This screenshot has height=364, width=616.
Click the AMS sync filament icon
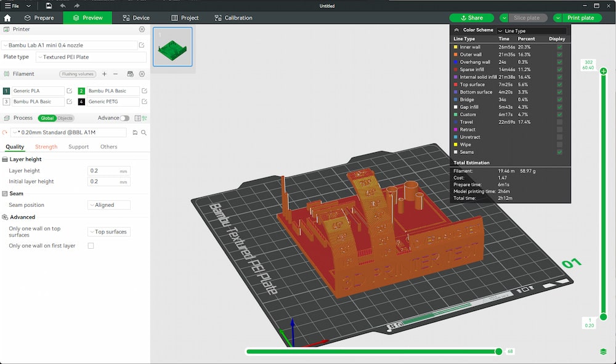(131, 74)
